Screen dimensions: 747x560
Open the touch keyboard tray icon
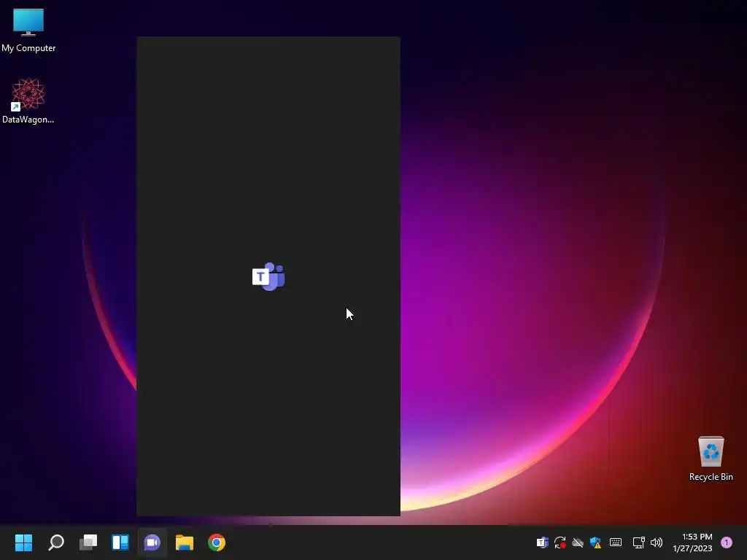(616, 542)
